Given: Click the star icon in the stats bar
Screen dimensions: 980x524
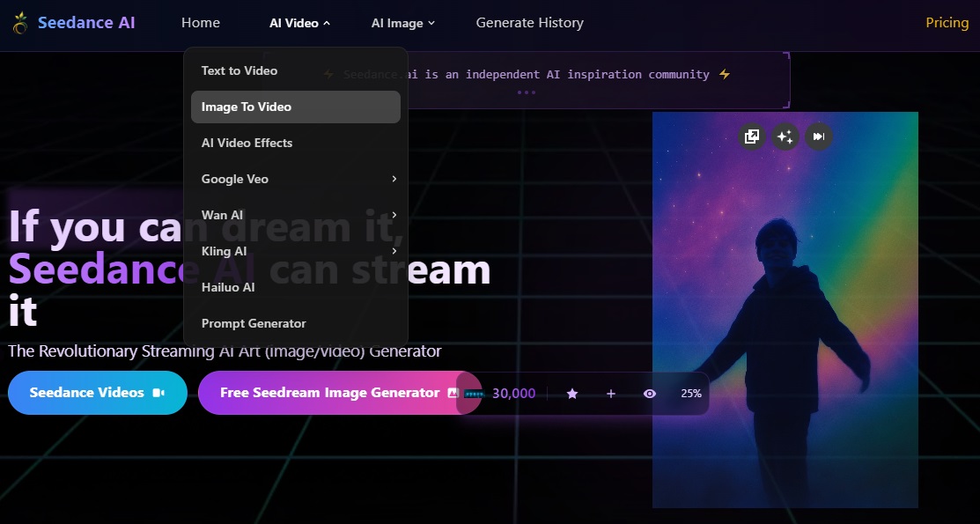Looking at the screenshot, I should click(572, 394).
